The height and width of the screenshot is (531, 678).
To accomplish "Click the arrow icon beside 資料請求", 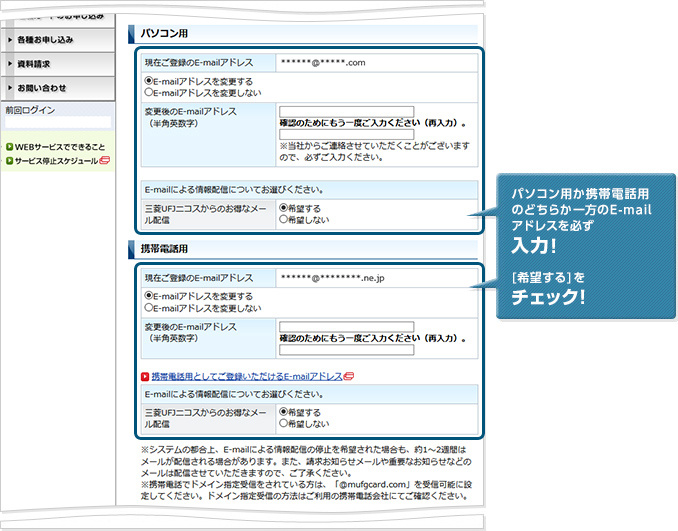I will pos(9,64).
